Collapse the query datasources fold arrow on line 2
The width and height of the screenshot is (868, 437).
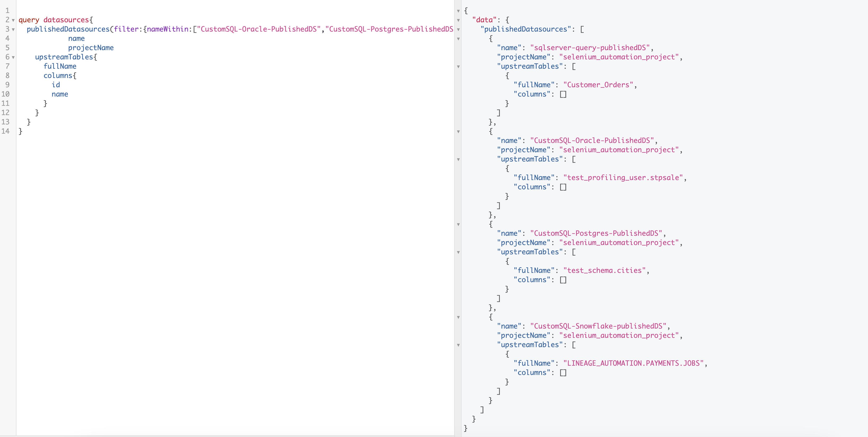pyautogui.click(x=13, y=20)
